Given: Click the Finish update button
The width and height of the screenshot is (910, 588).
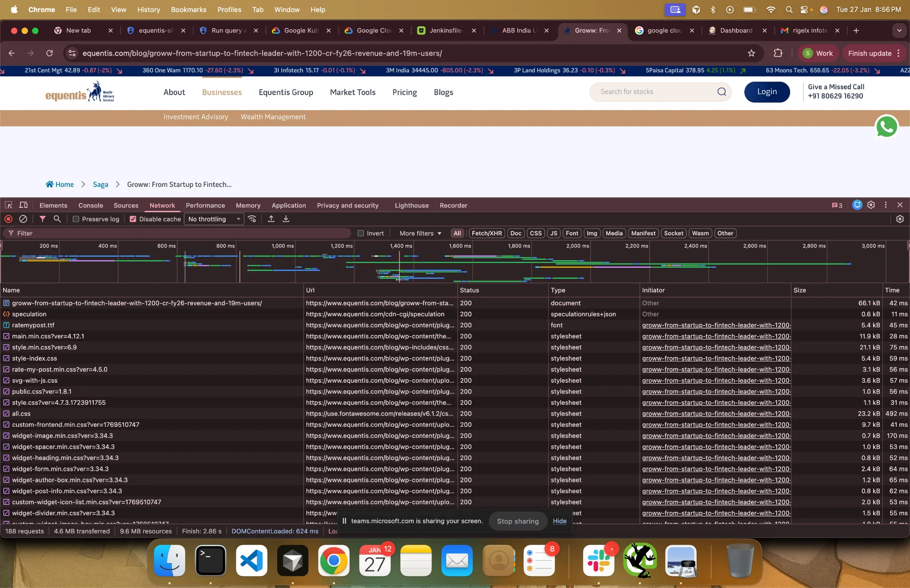Looking at the screenshot, I should click(x=874, y=53).
